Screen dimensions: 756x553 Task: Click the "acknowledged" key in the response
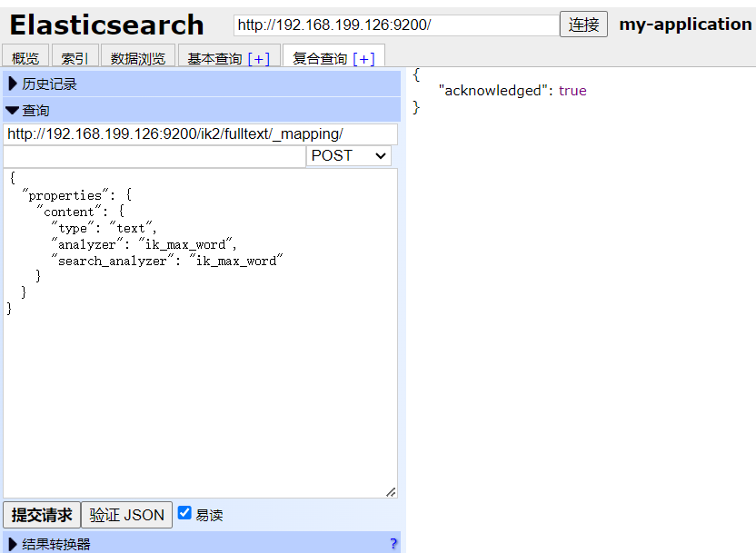pos(492,91)
